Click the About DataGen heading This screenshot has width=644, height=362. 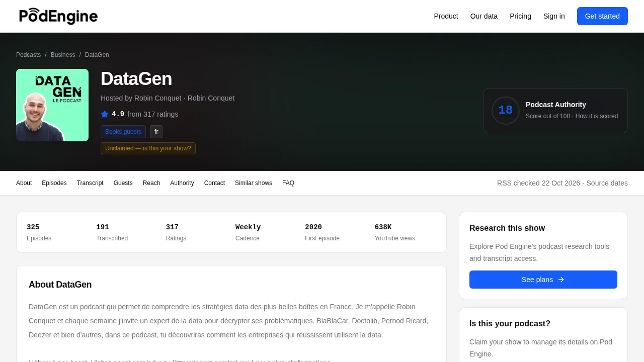60,285
